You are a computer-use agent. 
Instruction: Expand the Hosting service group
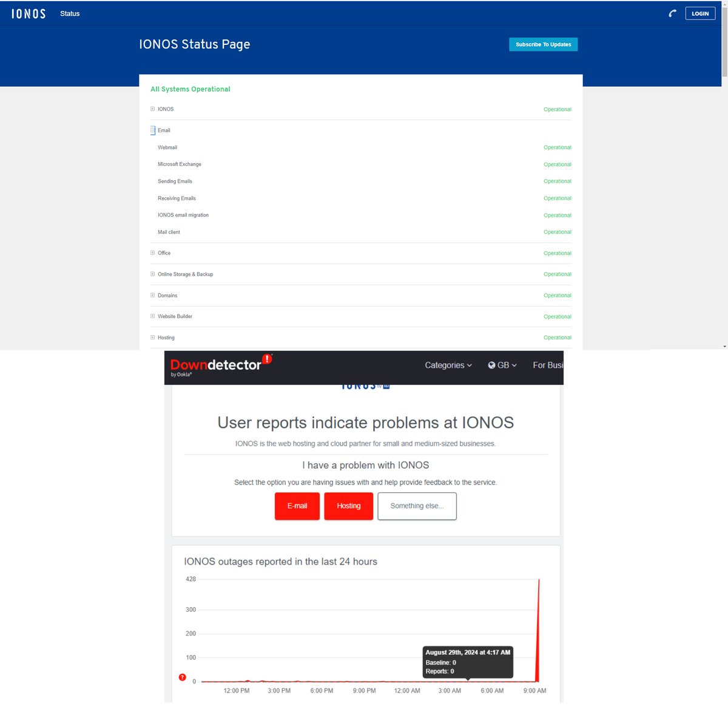(x=153, y=338)
